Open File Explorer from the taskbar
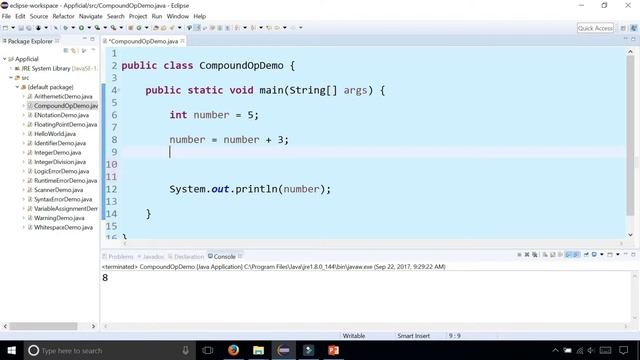Viewport: 640px width, 360px height. pos(258,350)
